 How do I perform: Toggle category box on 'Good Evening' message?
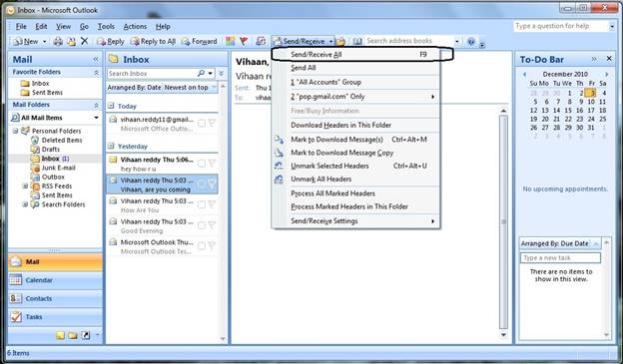202,225
